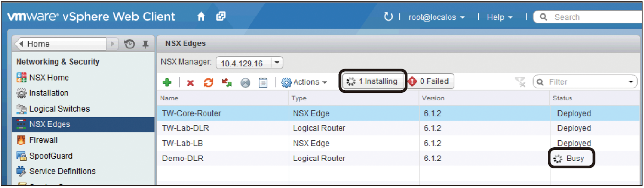Sort by the Version column header

click(484, 98)
